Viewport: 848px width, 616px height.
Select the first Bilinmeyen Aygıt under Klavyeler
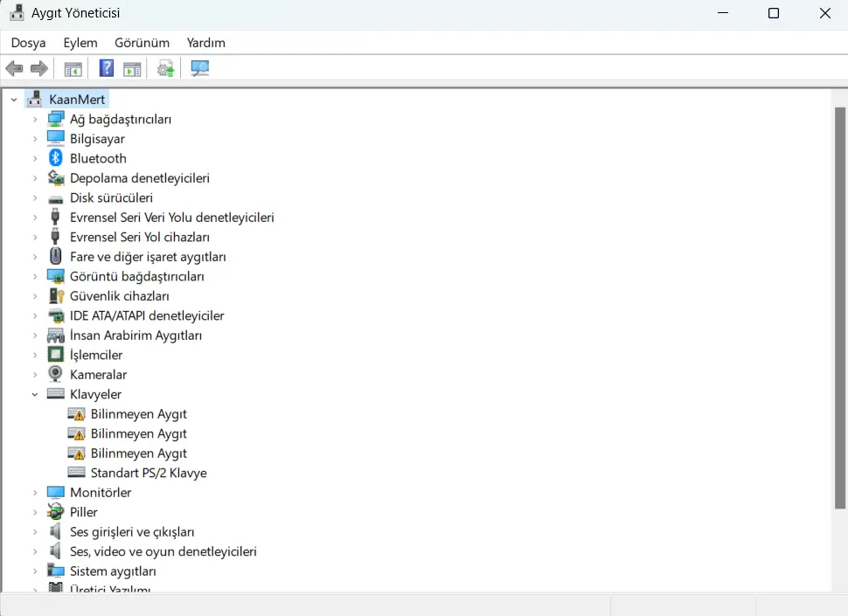pyautogui.click(x=138, y=414)
